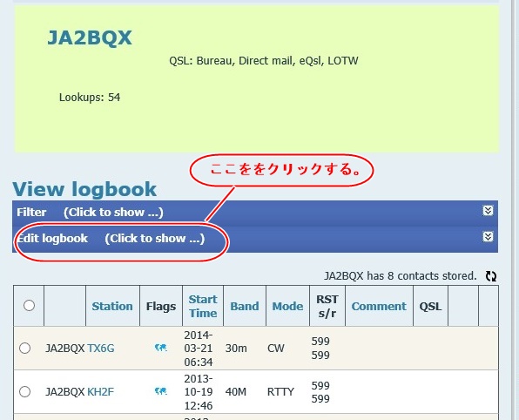519x420 pixels.
Task: Select the KH2F contact radio button
Action: (x=25, y=392)
